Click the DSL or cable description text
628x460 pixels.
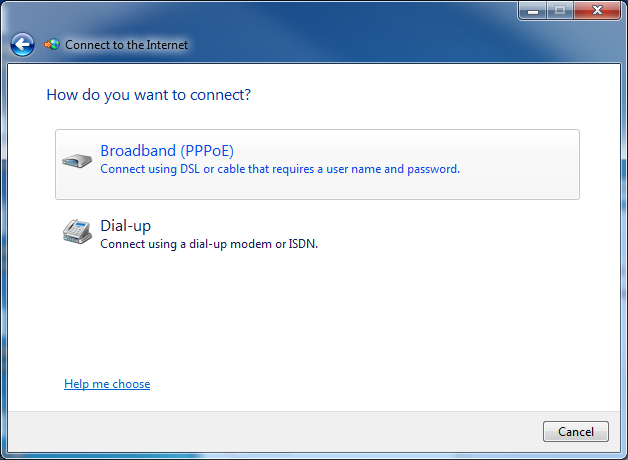coord(280,169)
